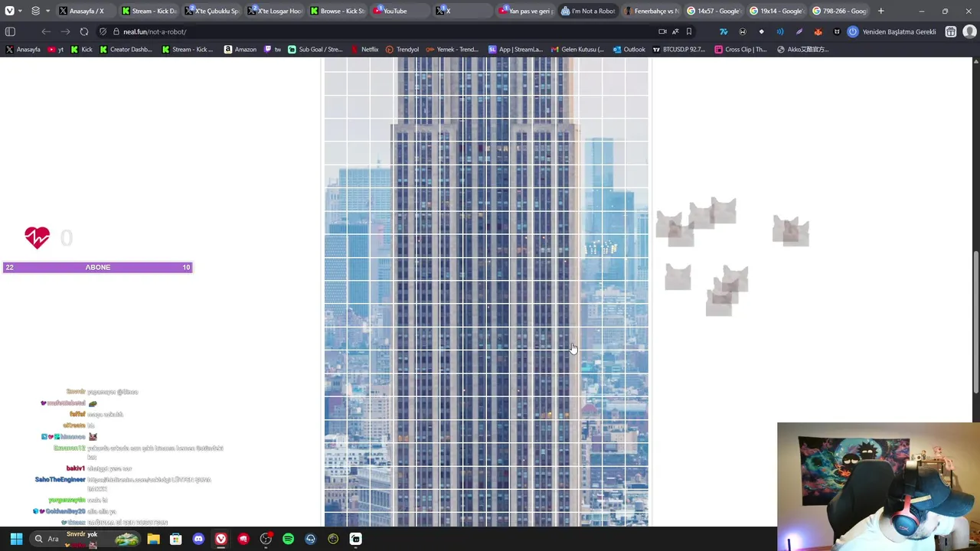Screen dimensions: 980x551
Task: Switch to the YouTube tab
Action: tap(399, 11)
